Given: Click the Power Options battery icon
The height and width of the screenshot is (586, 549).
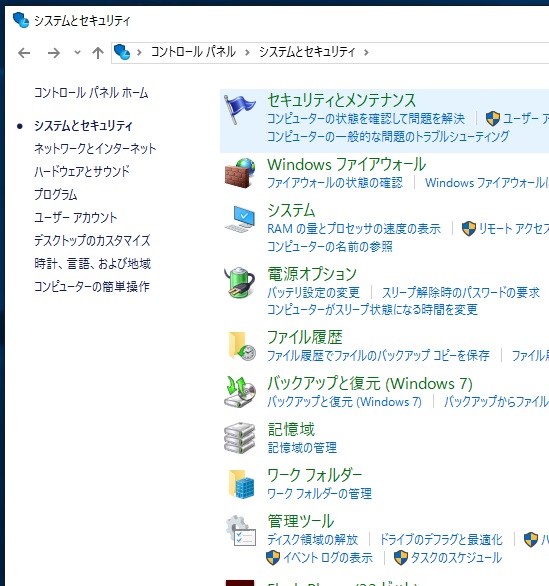Looking at the screenshot, I should 240,282.
